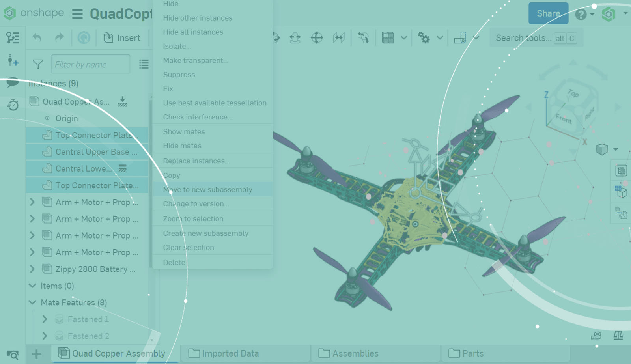Click the redo arrow icon
Image resolution: width=631 pixels, height=364 pixels.
coord(59,38)
